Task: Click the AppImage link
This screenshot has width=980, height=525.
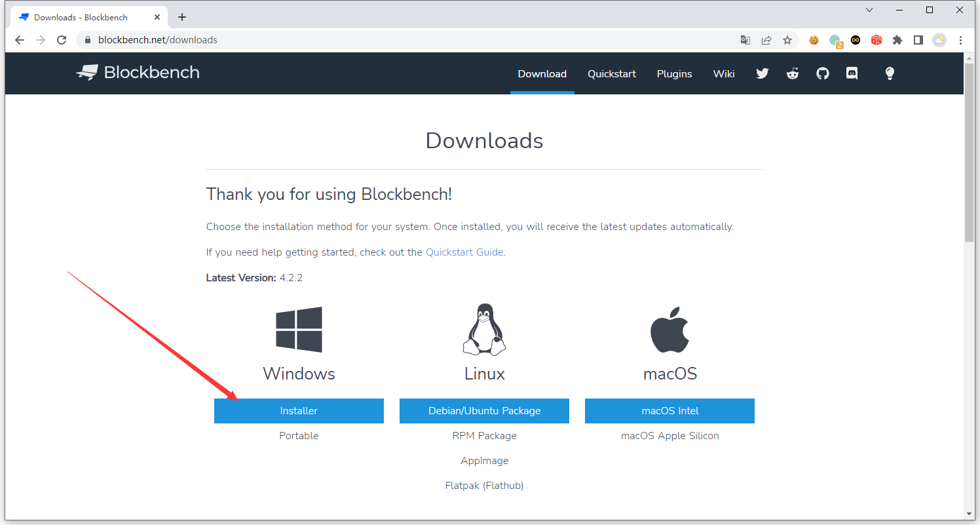Action: click(x=484, y=461)
